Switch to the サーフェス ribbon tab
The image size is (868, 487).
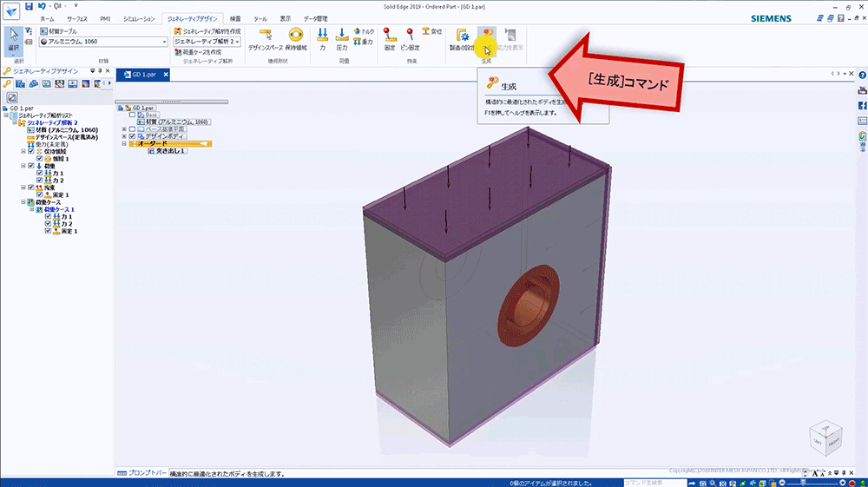click(x=77, y=19)
